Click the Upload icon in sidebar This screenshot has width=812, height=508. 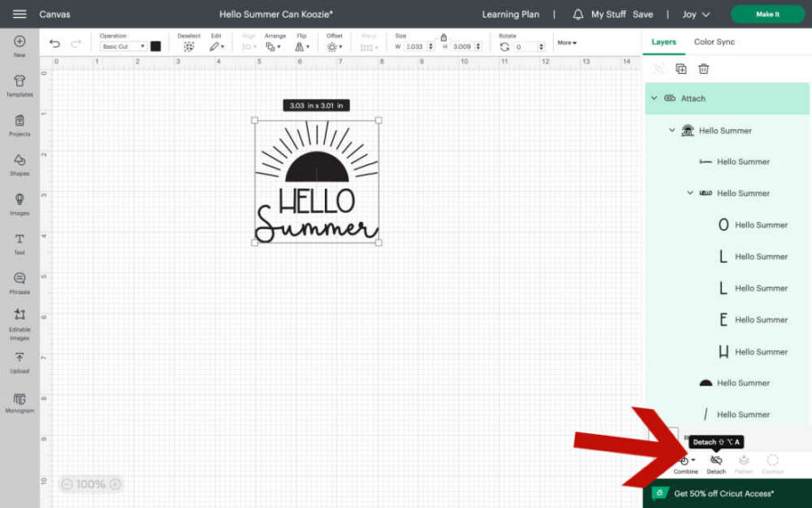click(x=19, y=361)
